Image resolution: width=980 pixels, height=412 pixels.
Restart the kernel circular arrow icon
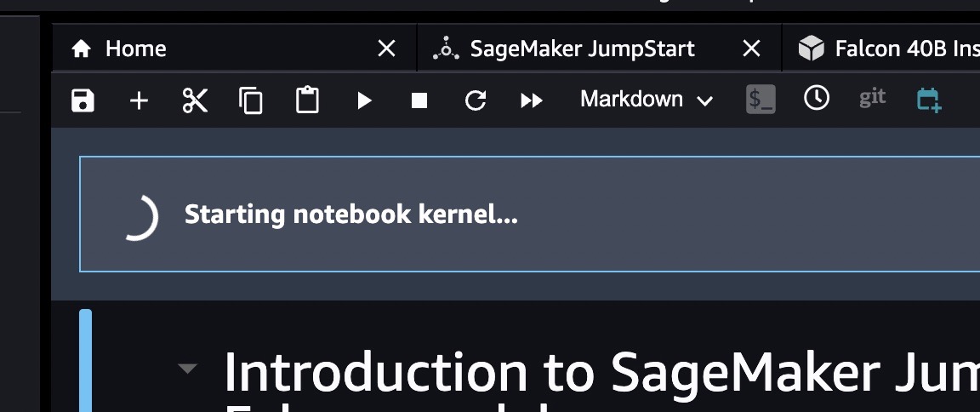pos(476,100)
